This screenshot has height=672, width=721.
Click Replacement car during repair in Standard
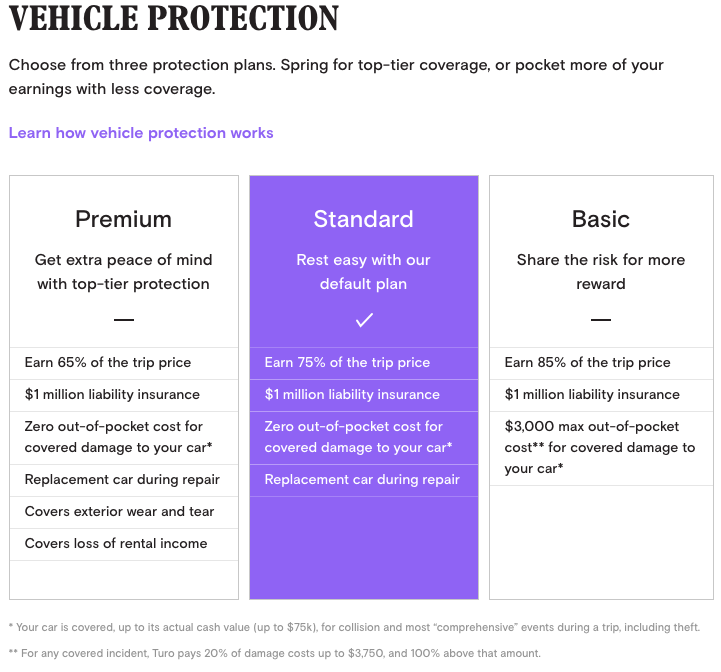pyautogui.click(x=364, y=480)
